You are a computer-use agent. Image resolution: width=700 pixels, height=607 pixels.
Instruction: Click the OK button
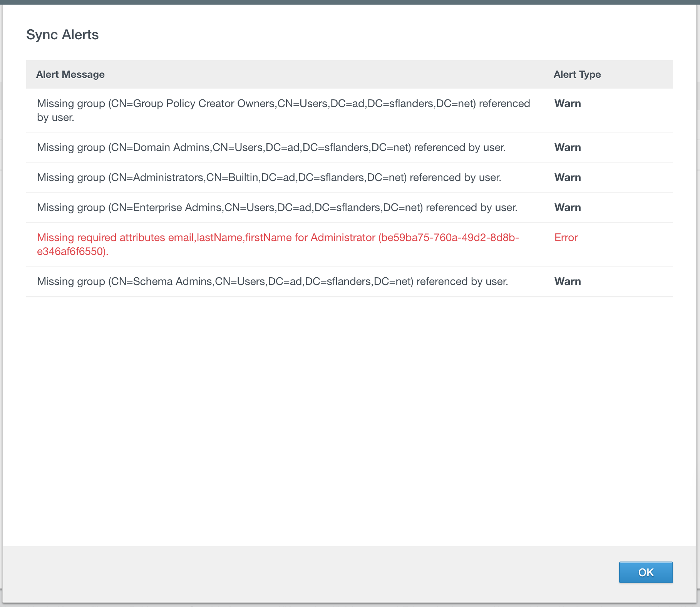point(645,572)
